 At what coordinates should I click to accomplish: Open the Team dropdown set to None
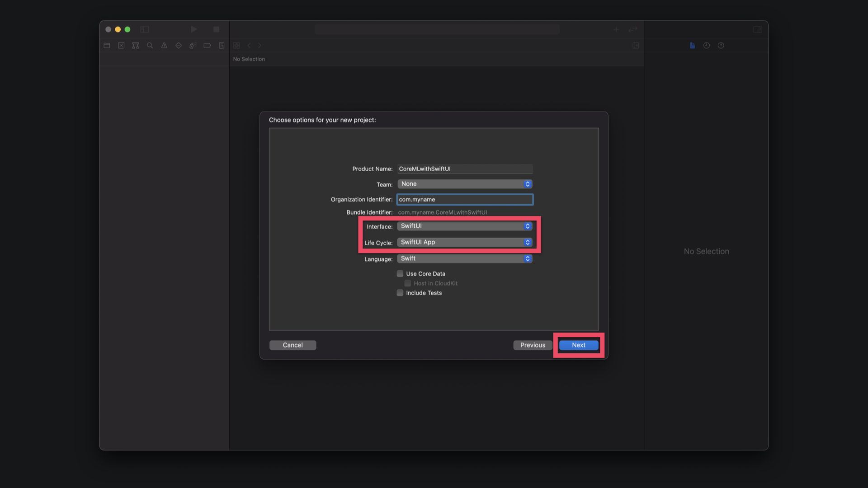[x=464, y=184]
